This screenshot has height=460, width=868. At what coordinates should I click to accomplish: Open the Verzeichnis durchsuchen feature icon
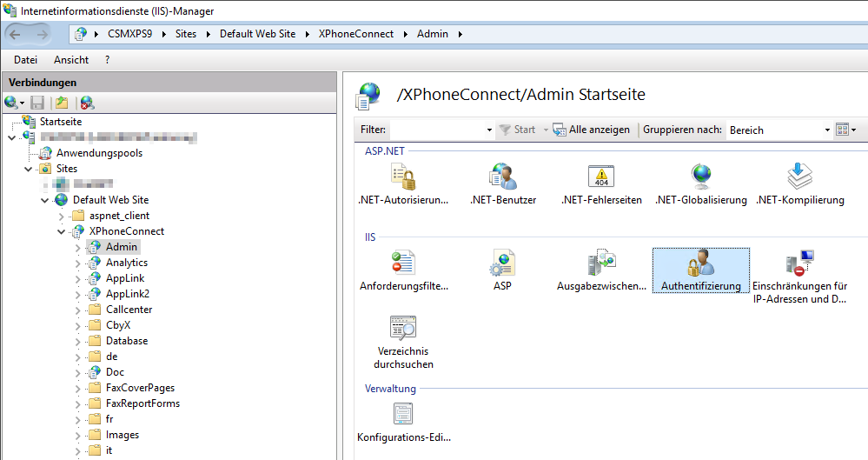pos(403,328)
